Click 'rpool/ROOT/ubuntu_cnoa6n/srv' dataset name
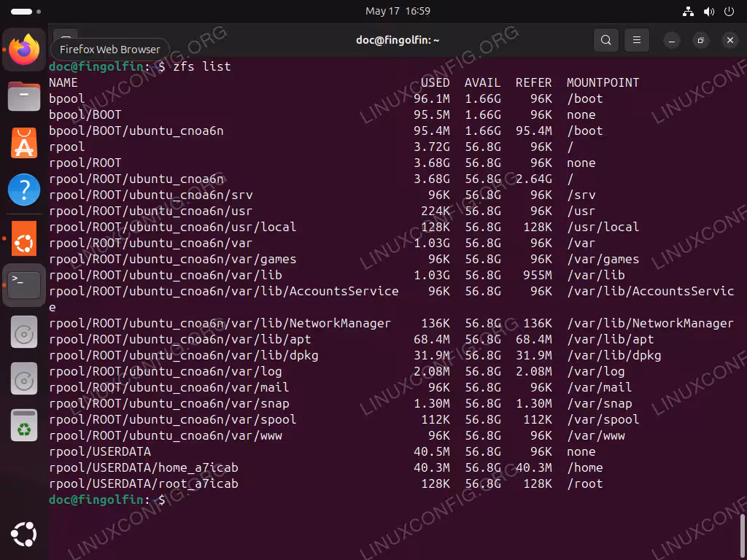The width and height of the screenshot is (747, 560). pos(151,195)
